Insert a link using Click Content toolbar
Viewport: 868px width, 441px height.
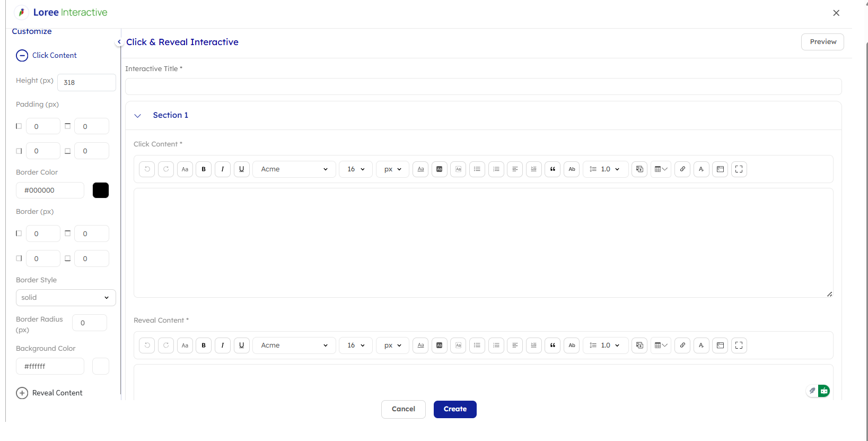(x=682, y=169)
